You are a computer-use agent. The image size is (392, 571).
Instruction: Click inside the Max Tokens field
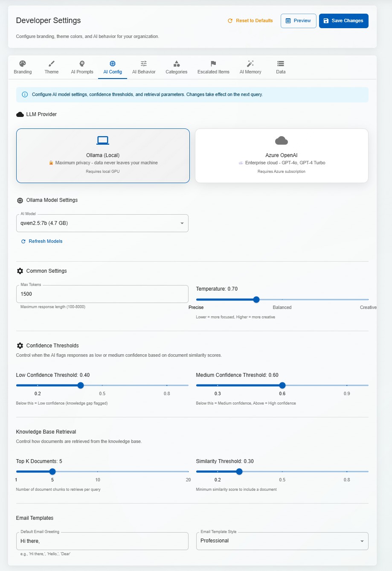[102, 294]
